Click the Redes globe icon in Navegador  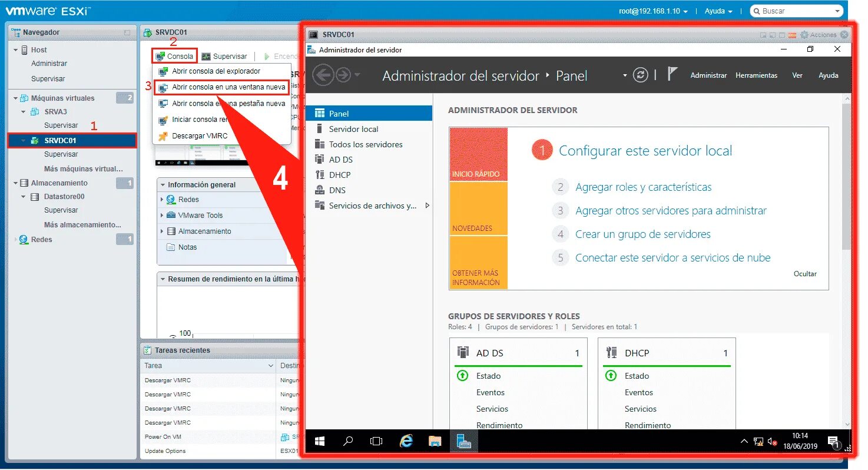24,240
